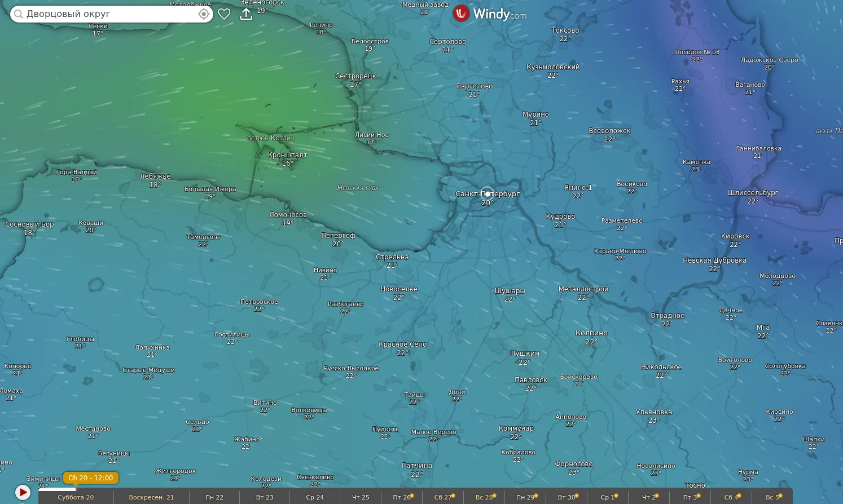This screenshot has height=504, width=843.
Task: Select Ср 24 on the timeline
Action: [315, 497]
